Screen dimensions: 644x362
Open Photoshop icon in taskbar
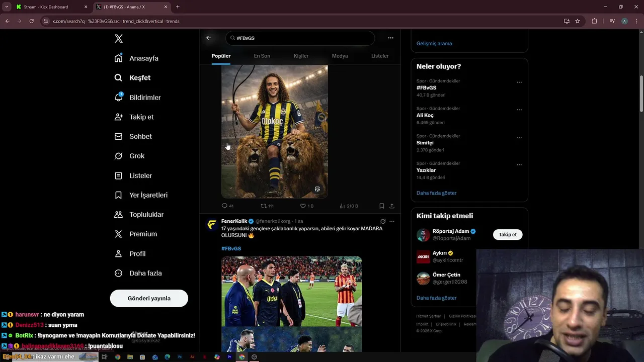coord(180,357)
